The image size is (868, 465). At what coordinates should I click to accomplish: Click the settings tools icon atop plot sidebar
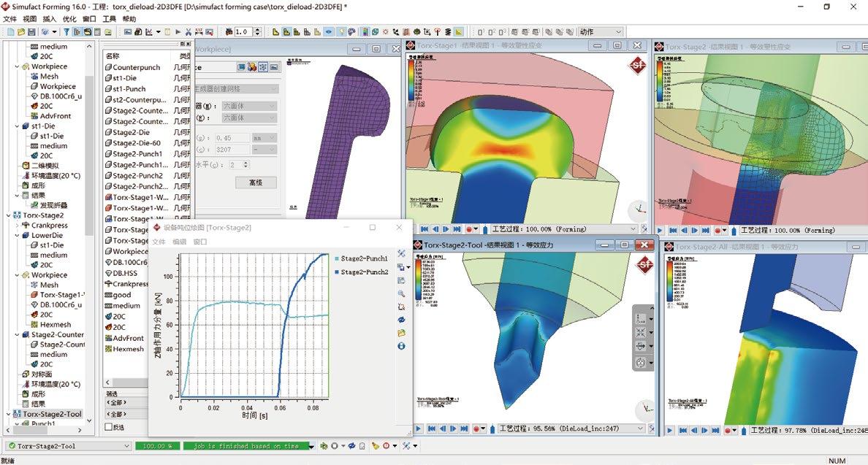tap(401, 253)
